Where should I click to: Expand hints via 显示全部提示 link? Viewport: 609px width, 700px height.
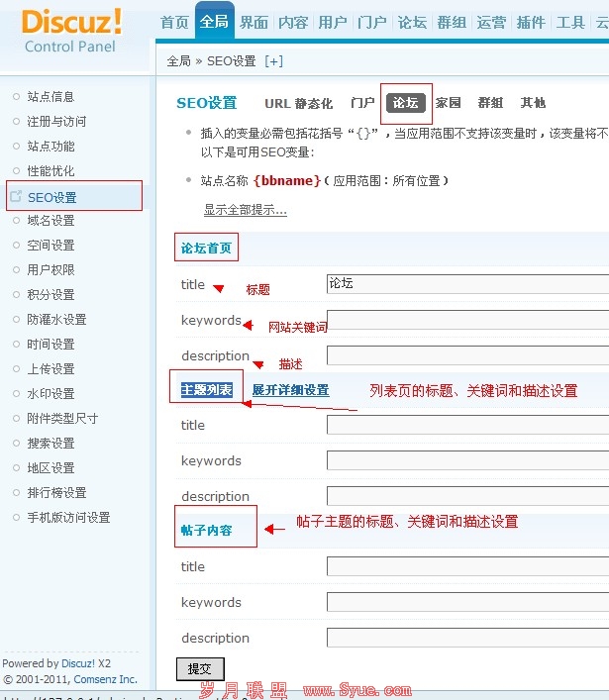[245, 210]
